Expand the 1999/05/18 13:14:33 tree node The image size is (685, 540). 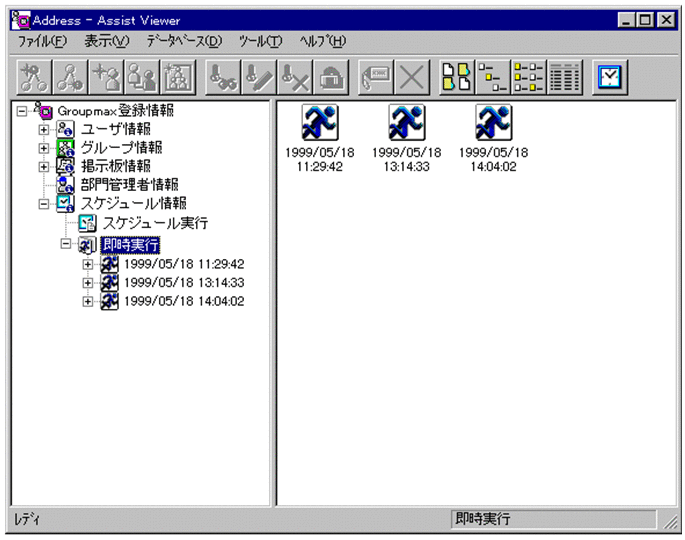tap(87, 283)
